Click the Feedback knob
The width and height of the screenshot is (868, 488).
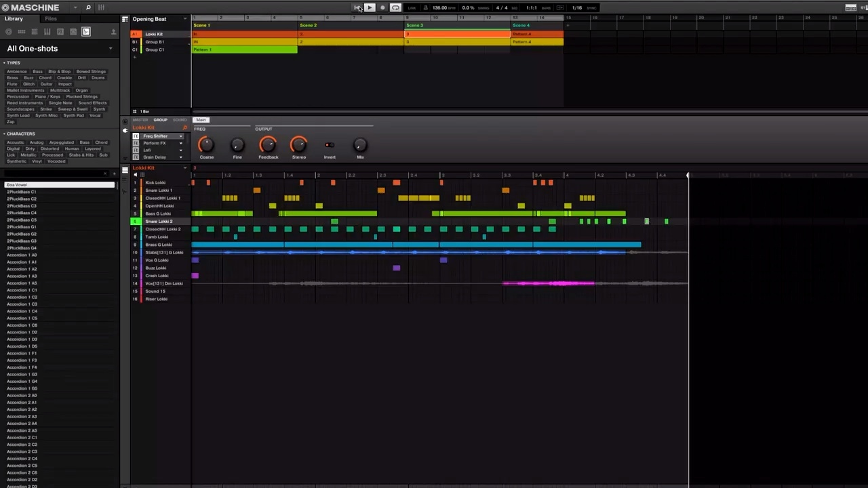point(268,144)
